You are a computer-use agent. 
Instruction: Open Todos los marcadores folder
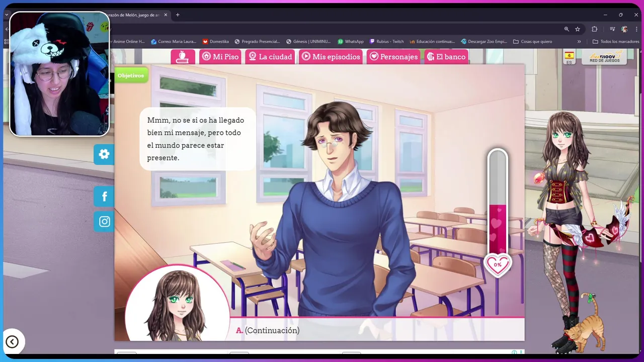(x=616, y=42)
